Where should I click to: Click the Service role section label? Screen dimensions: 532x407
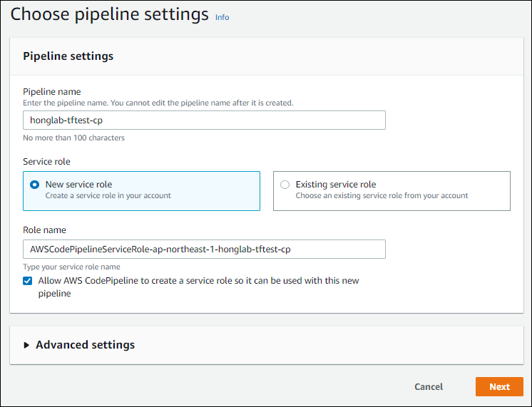point(46,162)
